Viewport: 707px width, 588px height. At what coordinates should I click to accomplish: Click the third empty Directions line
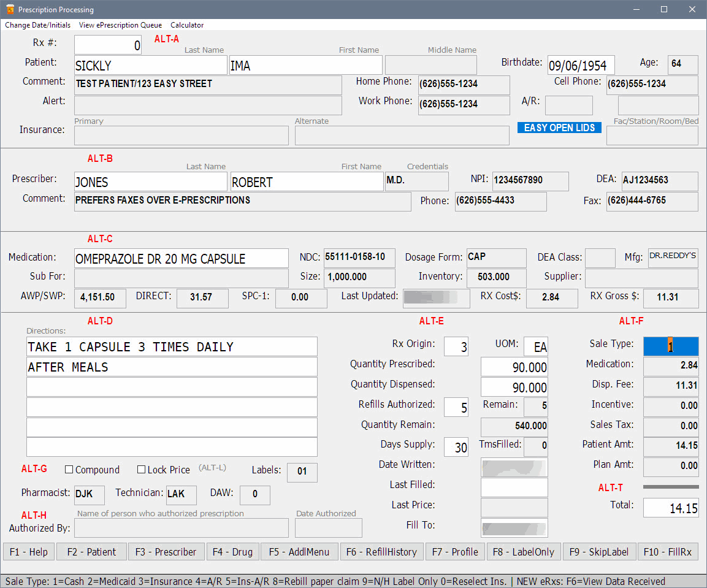click(172, 387)
